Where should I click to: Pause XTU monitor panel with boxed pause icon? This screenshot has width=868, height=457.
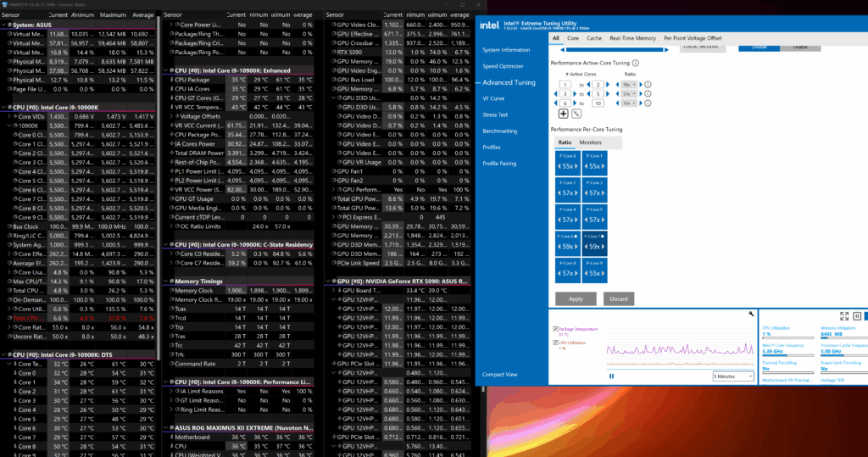pos(857,315)
